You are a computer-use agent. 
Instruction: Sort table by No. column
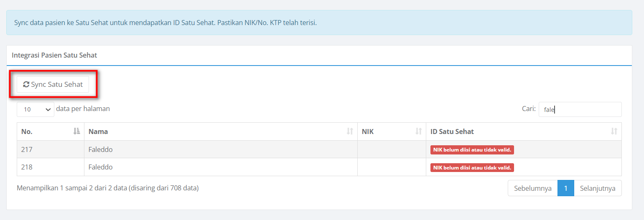[51, 131]
